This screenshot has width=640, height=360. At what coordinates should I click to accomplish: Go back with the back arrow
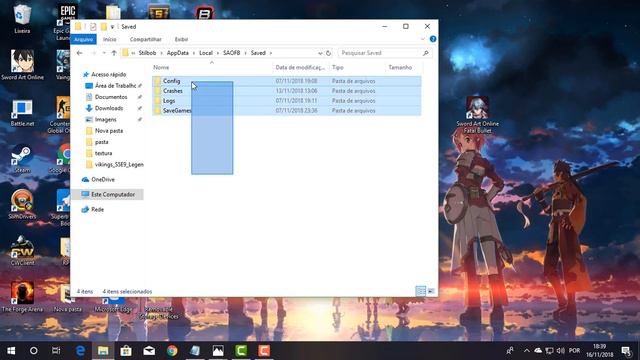[x=80, y=53]
